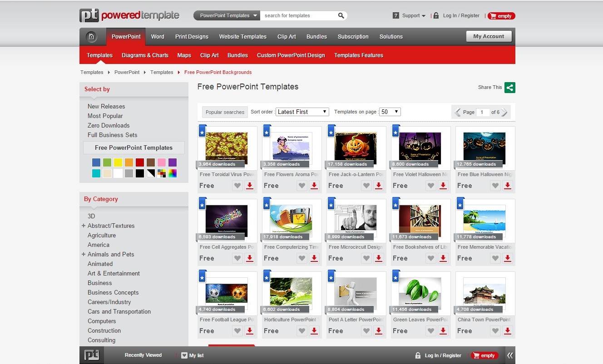The image size is (603, 364).
Task: Open the Website Templates menu
Action: click(242, 37)
